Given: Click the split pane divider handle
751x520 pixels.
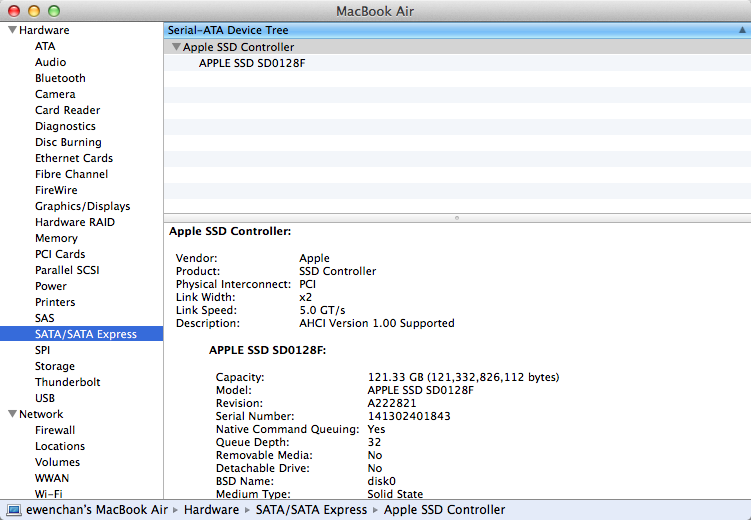Looking at the screenshot, I should pyautogui.click(x=457, y=218).
